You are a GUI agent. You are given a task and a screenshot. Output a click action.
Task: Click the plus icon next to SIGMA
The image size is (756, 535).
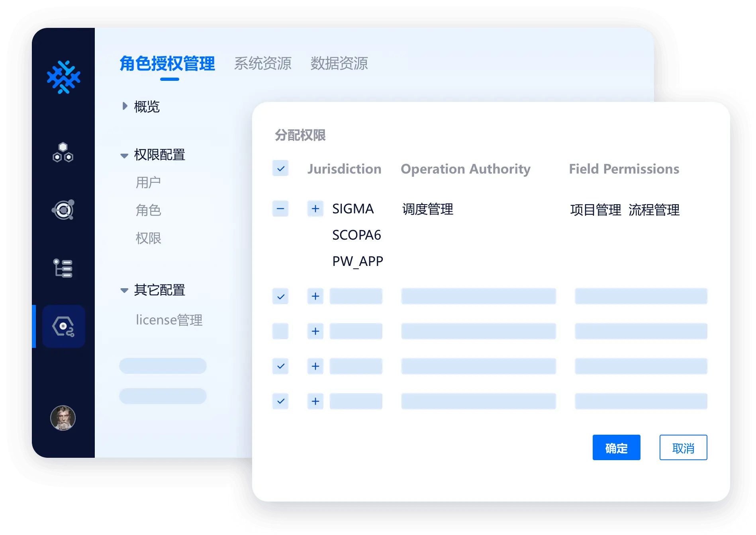click(x=315, y=209)
